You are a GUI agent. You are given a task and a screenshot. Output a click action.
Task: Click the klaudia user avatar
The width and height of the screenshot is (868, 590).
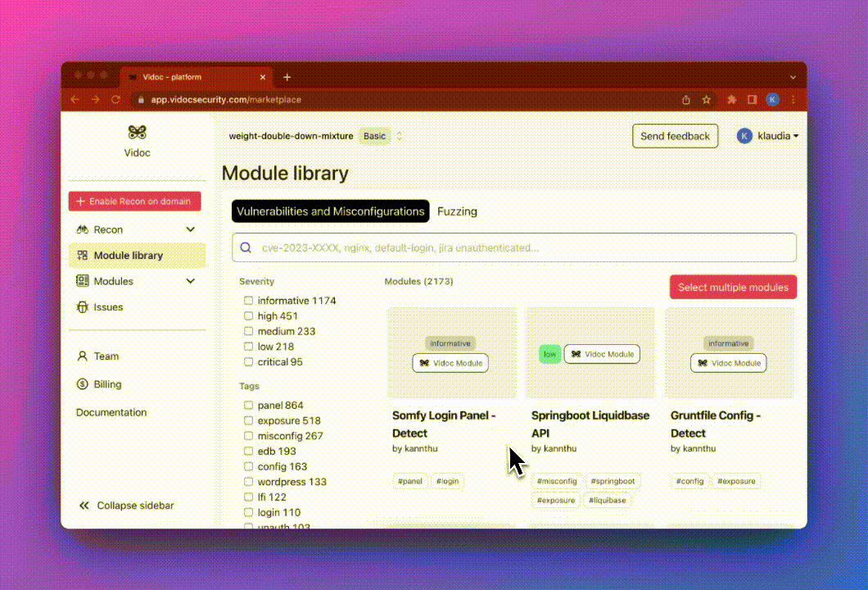(744, 136)
